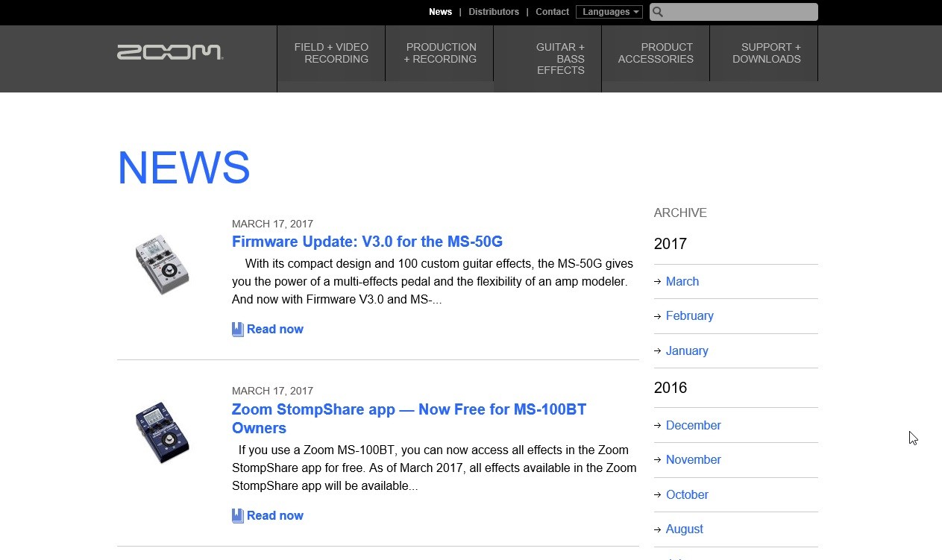Open the Contact page link
Image resolution: width=942 pixels, height=560 pixels.
(552, 12)
